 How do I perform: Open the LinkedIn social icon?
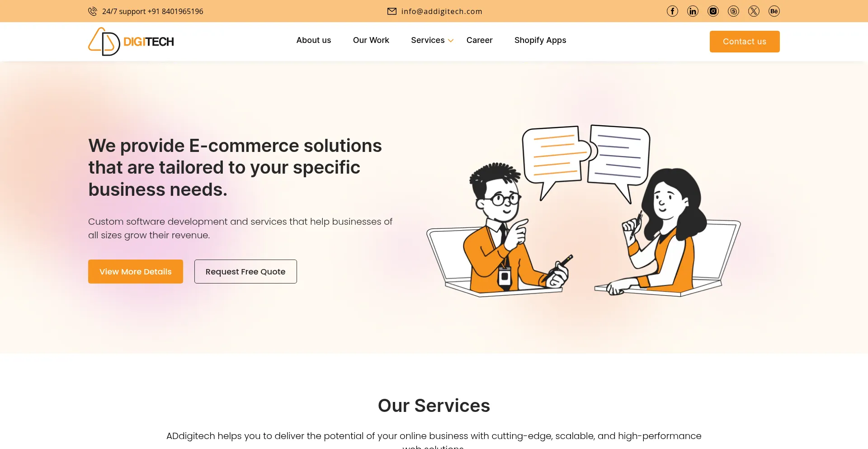coord(693,11)
